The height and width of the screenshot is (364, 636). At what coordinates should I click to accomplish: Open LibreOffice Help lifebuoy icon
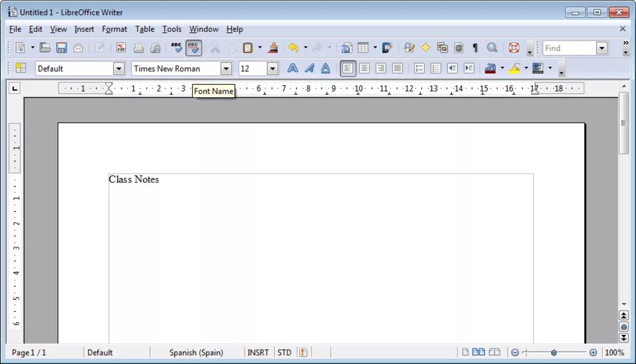pyautogui.click(x=514, y=48)
